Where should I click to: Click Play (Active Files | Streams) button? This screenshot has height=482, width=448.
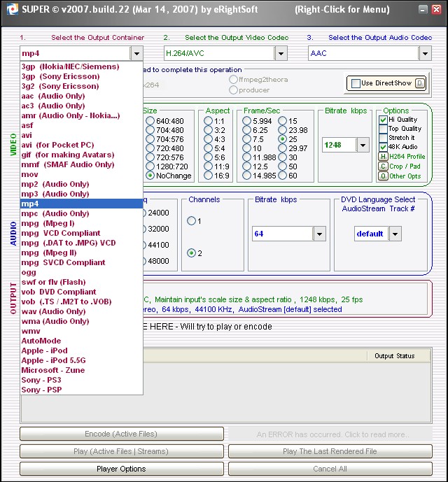[x=122, y=451]
